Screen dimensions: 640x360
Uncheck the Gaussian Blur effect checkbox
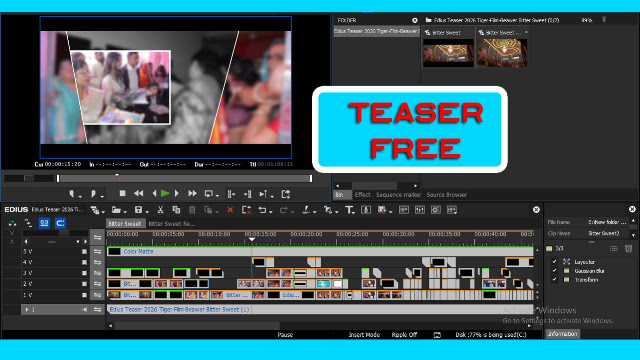pos(554,271)
